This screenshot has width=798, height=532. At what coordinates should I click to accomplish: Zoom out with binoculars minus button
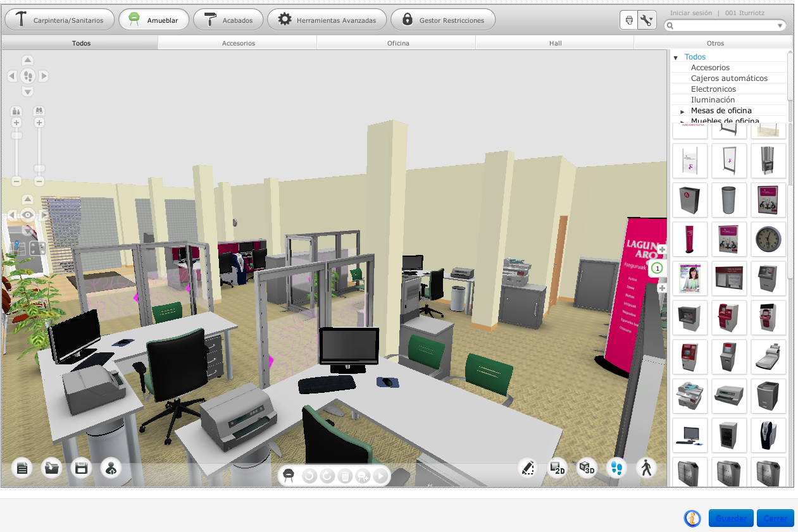tap(39, 182)
